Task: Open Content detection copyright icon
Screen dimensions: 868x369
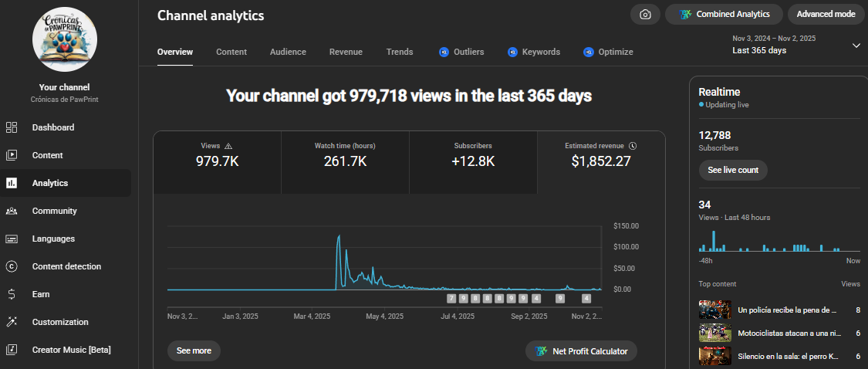Action: click(12, 266)
